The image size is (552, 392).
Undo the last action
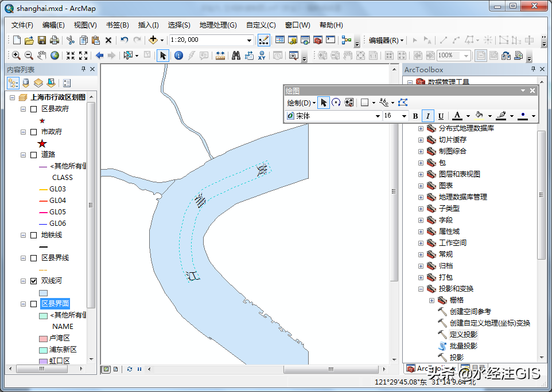(x=125, y=40)
